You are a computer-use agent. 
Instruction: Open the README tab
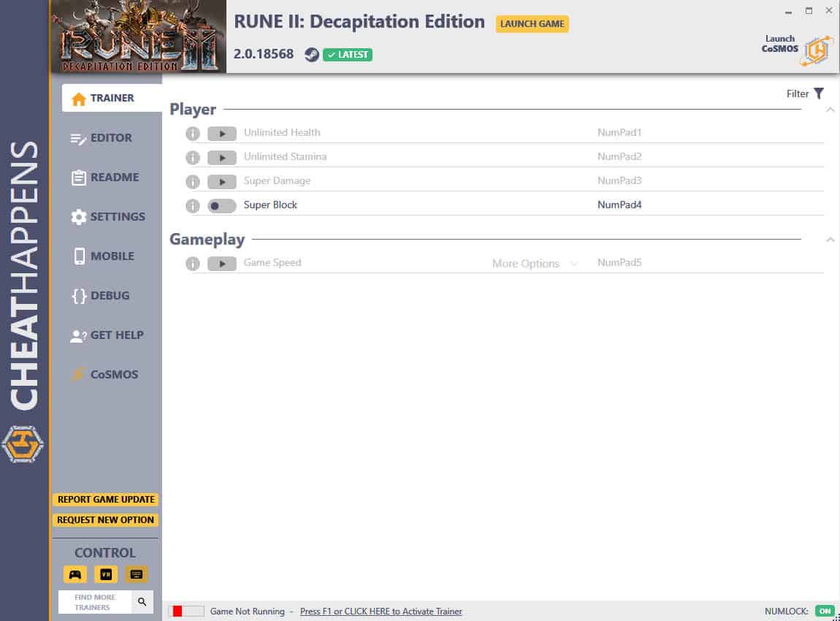pyautogui.click(x=105, y=178)
